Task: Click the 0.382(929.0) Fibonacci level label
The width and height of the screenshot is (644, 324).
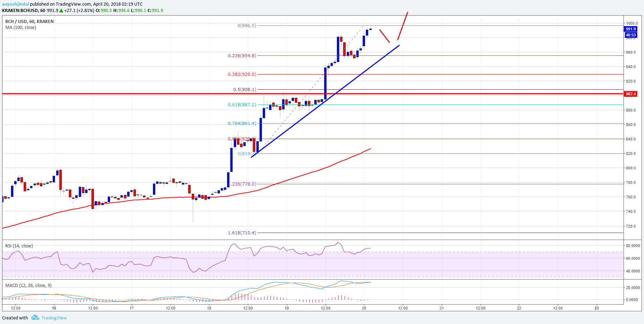Action: (242, 74)
